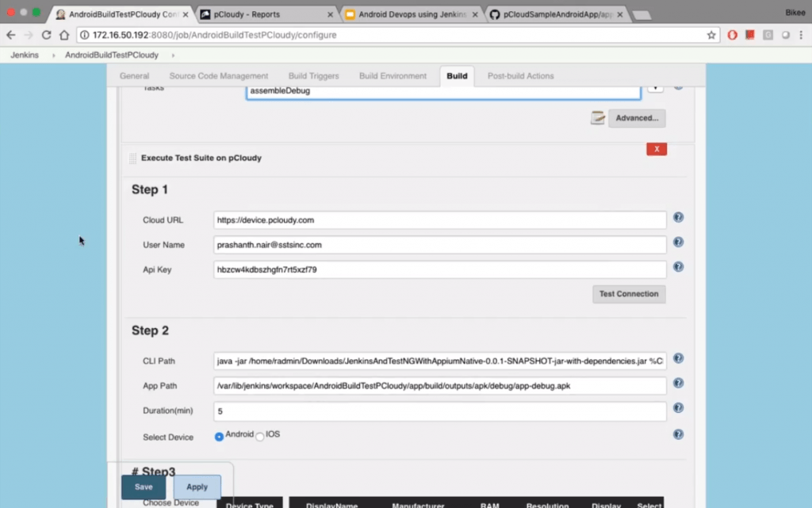Select the IOS device radio button
Viewport: 812px width, 508px height.
pos(260,437)
